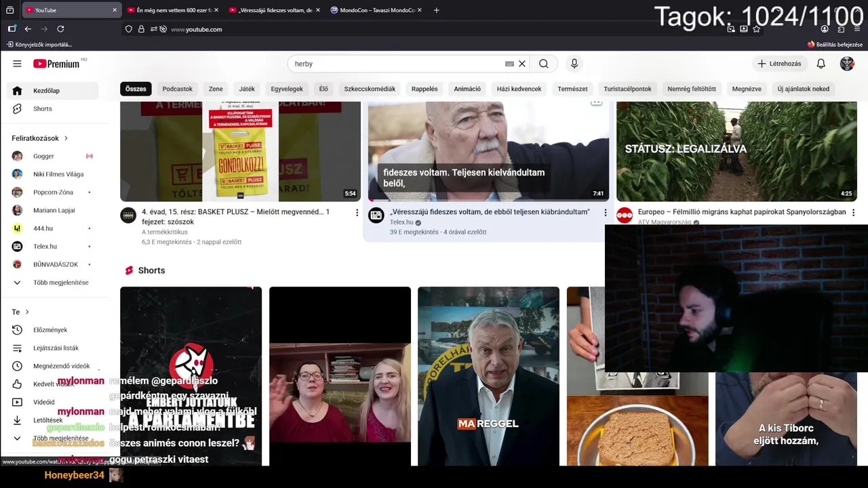Open the browser extensions icon

841,29
